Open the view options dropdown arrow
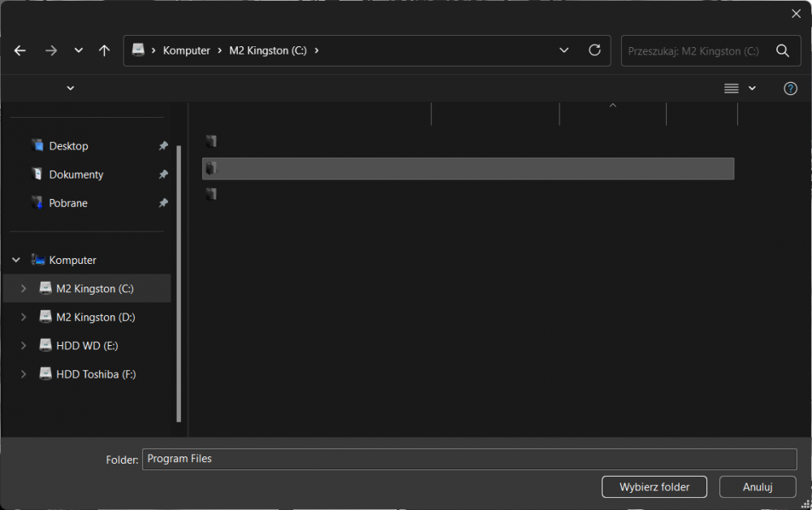The width and height of the screenshot is (812, 510). [752, 89]
